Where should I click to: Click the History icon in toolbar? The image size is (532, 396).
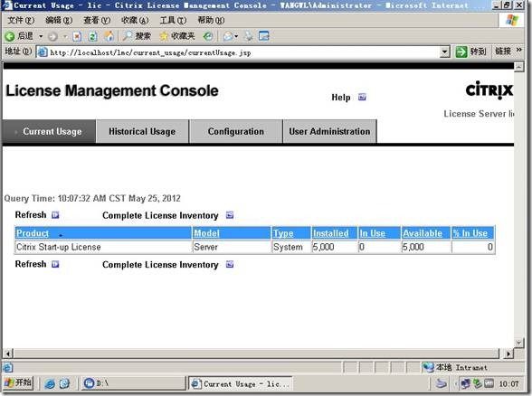point(208,36)
